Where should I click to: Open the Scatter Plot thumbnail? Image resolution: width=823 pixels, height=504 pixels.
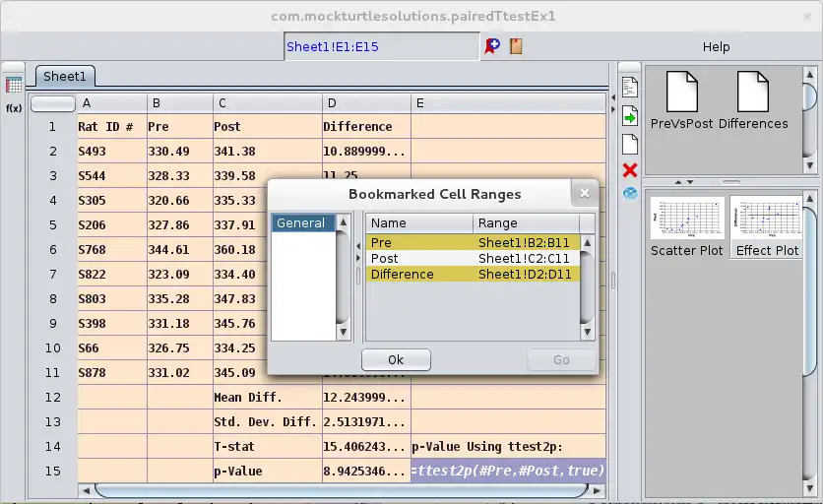pos(687,227)
